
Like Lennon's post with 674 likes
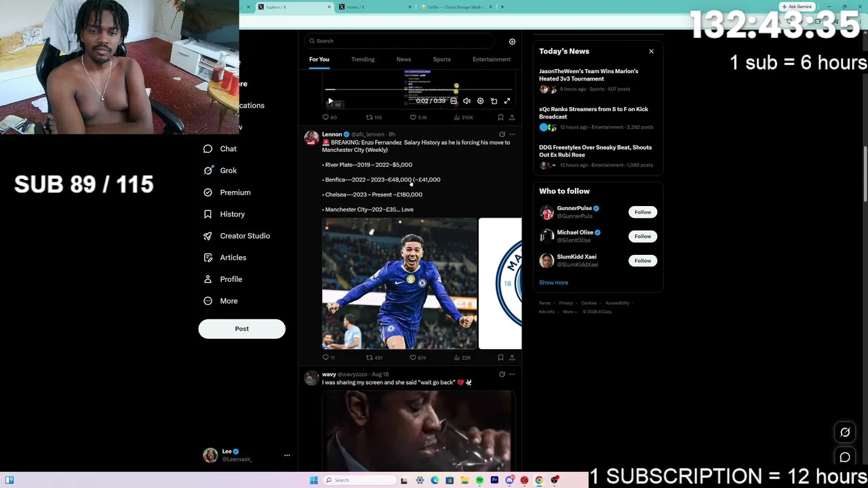pyautogui.click(x=418, y=357)
